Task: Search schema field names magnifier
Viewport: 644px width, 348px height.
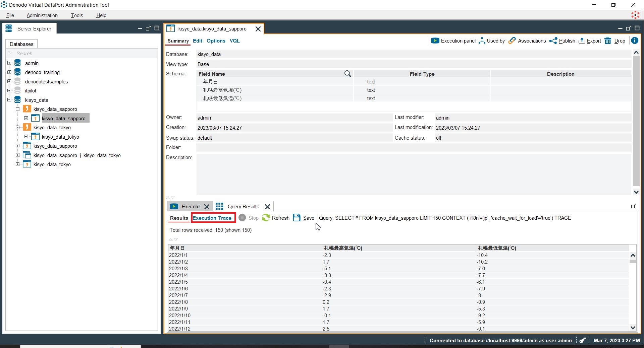Action: pos(347,74)
